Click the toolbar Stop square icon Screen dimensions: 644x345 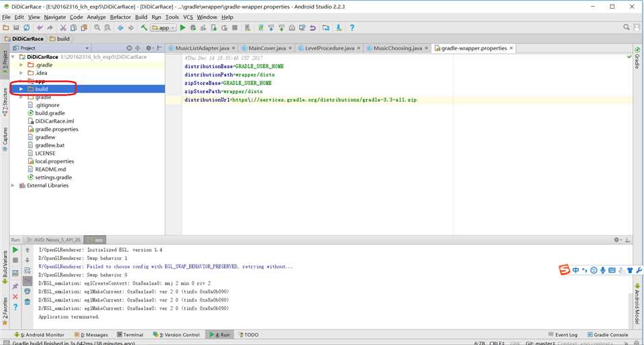235,28
